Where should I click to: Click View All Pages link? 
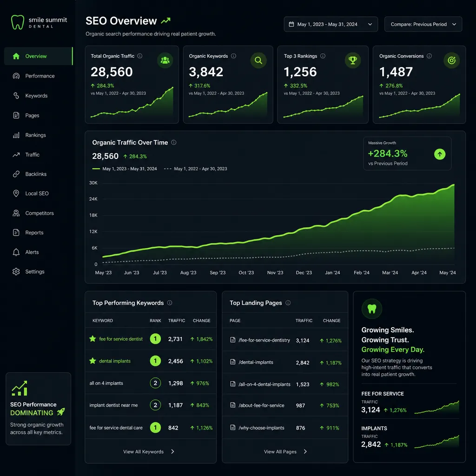pyautogui.click(x=280, y=451)
